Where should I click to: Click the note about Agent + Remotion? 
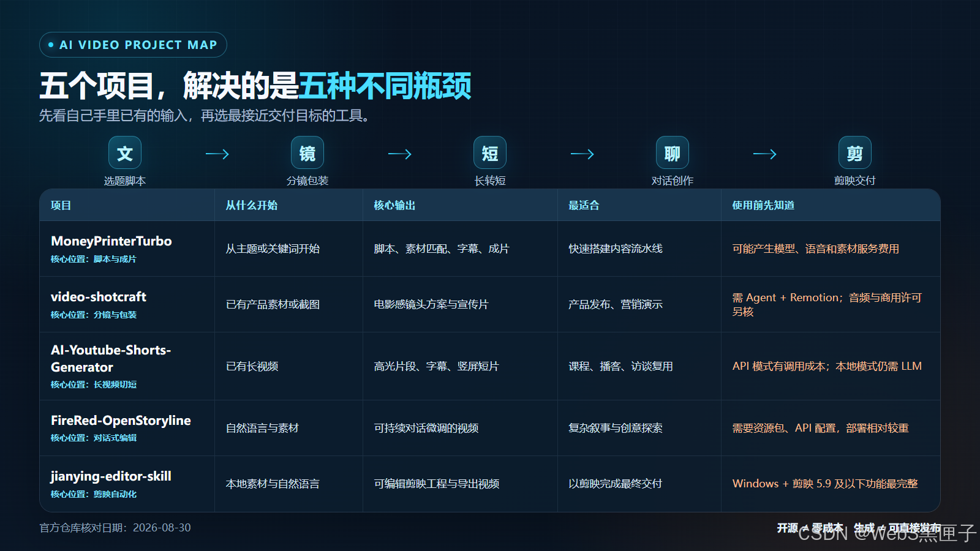[x=827, y=304]
